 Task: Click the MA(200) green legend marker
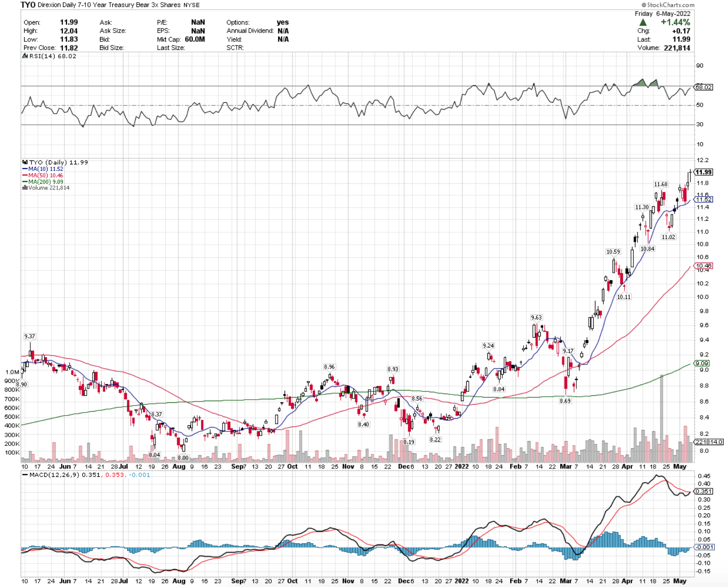tap(25, 182)
